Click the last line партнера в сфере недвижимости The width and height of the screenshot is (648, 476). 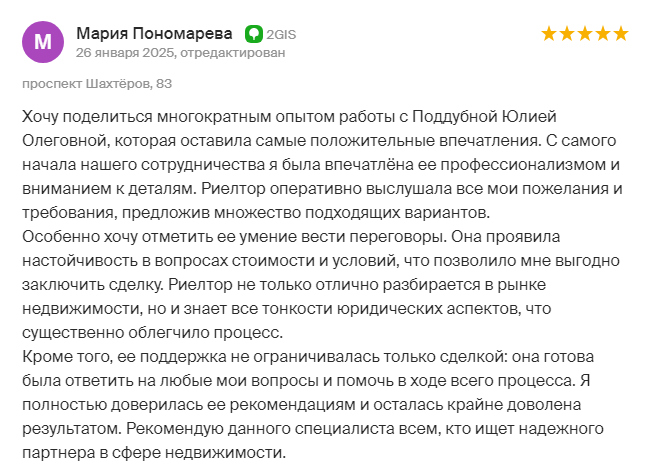click(x=154, y=453)
